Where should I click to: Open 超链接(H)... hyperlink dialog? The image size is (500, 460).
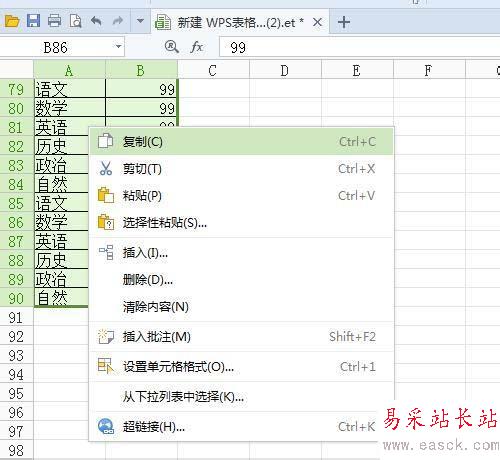(242, 426)
